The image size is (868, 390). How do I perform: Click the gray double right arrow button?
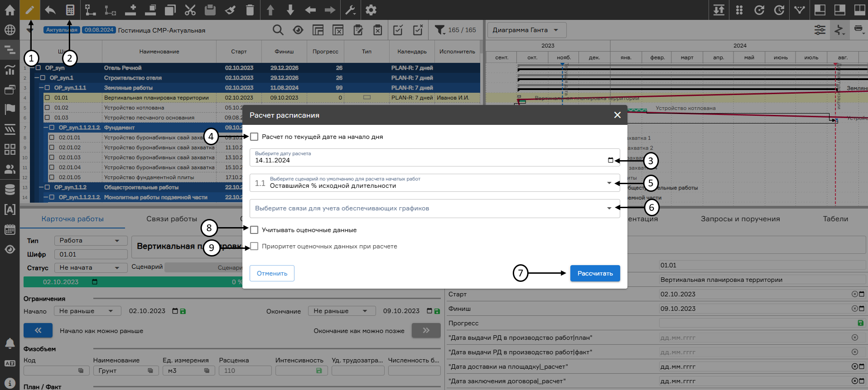click(x=426, y=330)
